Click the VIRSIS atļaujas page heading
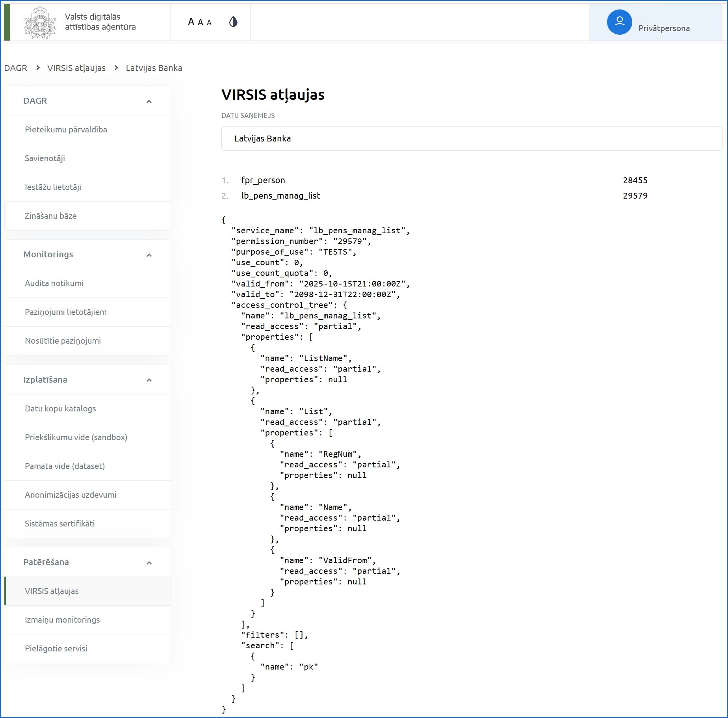The height and width of the screenshot is (718, 728). click(x=273, y=95)
